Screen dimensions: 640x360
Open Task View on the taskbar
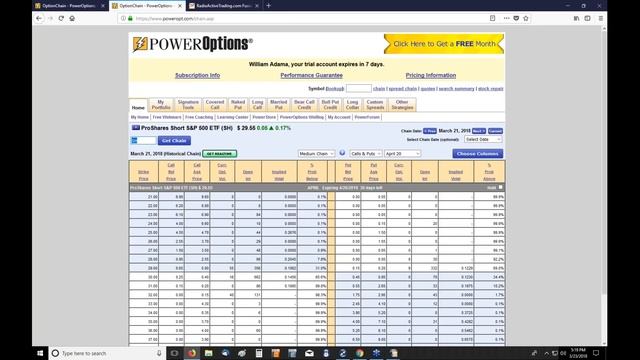[174, 353]
